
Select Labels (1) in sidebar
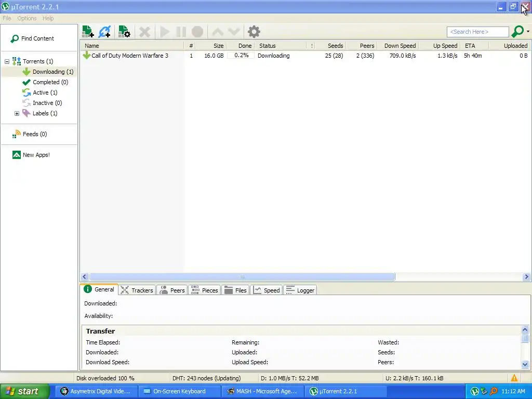(x=39, y=113)
